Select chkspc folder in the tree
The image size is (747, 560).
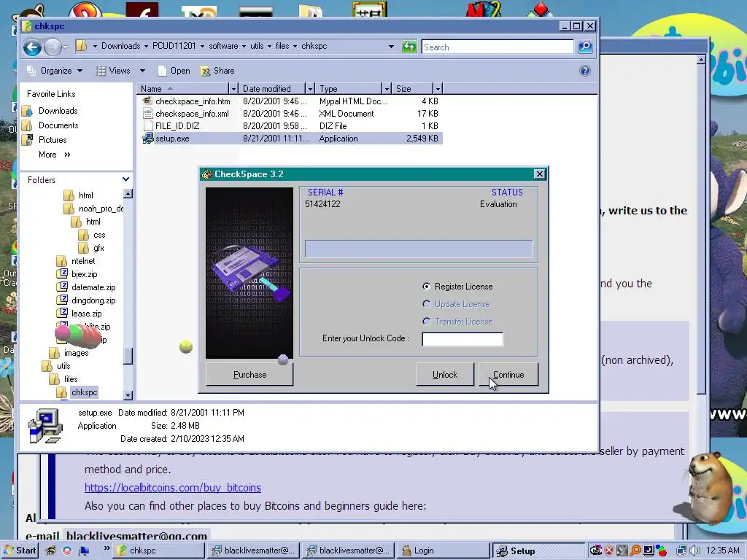tap(85, 392)
